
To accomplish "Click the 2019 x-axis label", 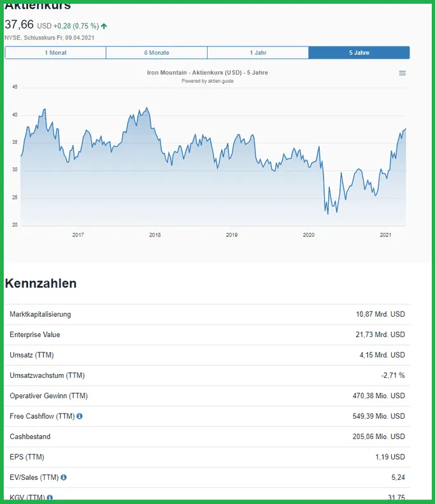I will (x=232, y=235).
